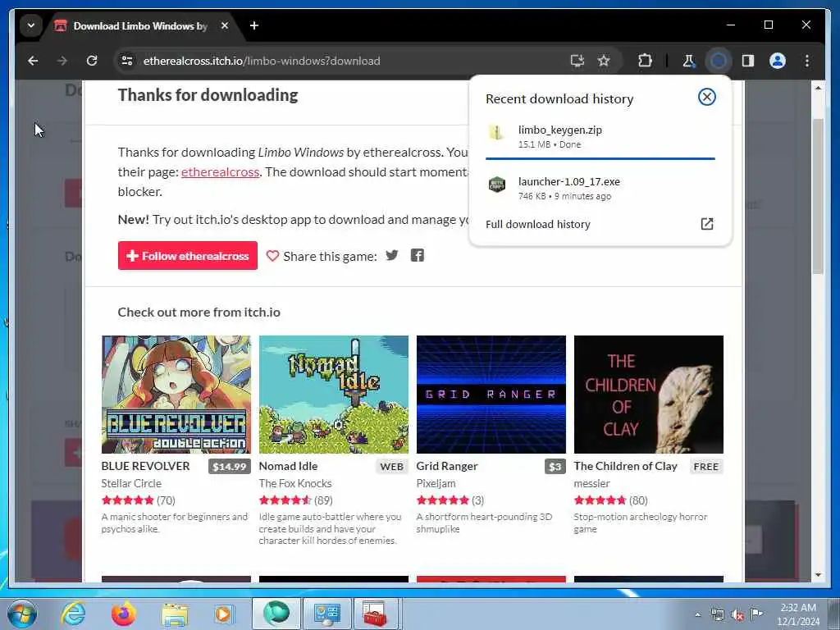The height and width of the screenshot is (630, 840).
Task: Open Action Center flag icon
Action: point(756,614)
